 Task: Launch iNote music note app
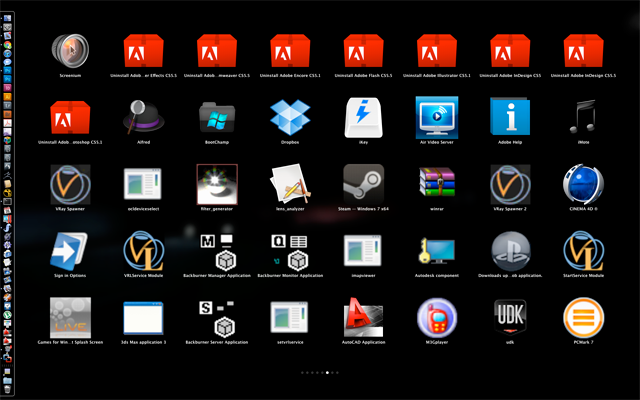pyautogui.click(x=583, y=117)
